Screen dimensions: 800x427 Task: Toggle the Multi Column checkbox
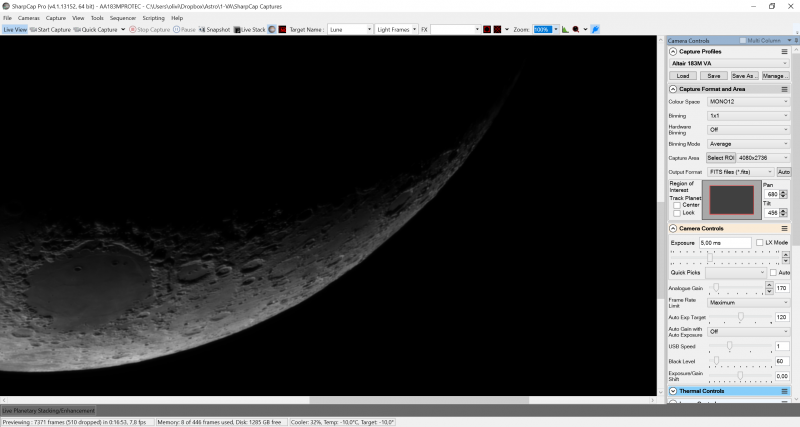742,40
